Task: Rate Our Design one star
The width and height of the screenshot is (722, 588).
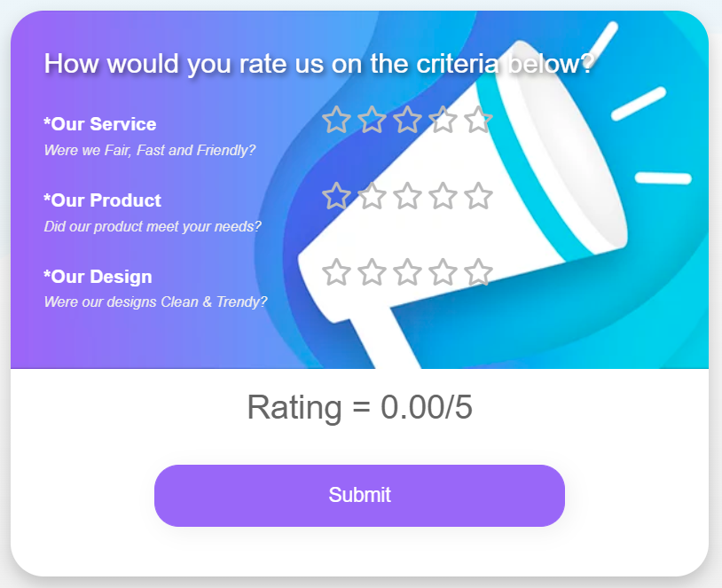Action: click(x=336, y=272)
